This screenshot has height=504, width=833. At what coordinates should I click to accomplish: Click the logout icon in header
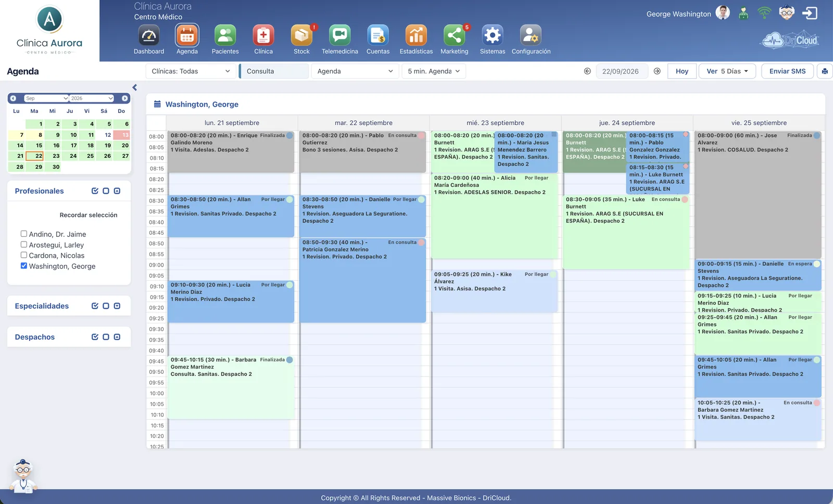(x=810, y=13)
